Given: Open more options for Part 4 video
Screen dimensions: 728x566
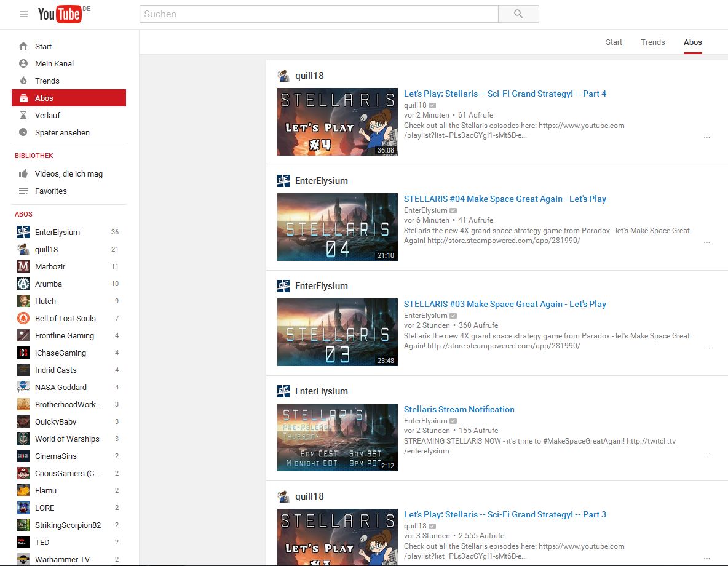Looking at the screenshot, I should [706, 137].
